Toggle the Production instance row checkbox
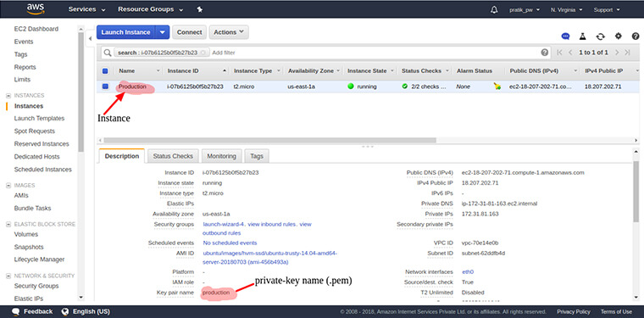This screenshot has height=318, width=644. [105, 86]
